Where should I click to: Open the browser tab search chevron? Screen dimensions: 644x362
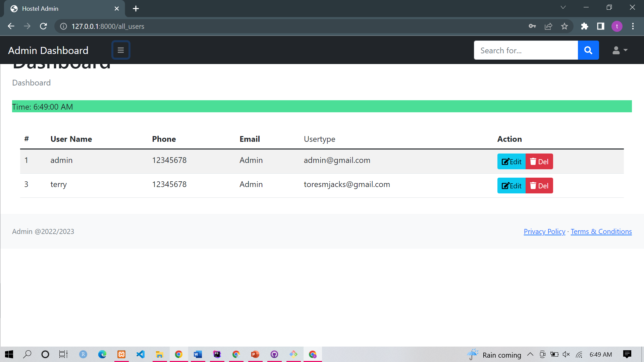coord(563,7)
